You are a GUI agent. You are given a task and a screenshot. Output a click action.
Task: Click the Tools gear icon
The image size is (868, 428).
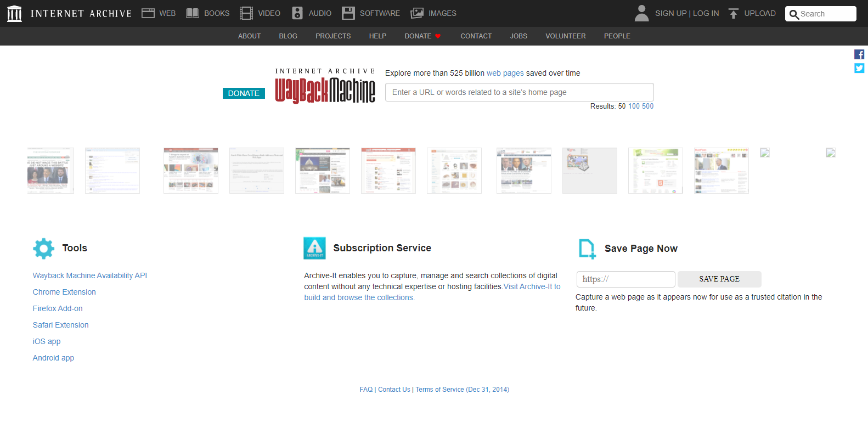44,249
